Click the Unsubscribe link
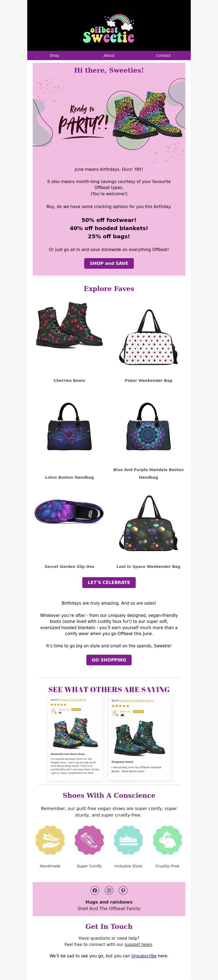Screen dimensions: 218x980 pos(144,956)
